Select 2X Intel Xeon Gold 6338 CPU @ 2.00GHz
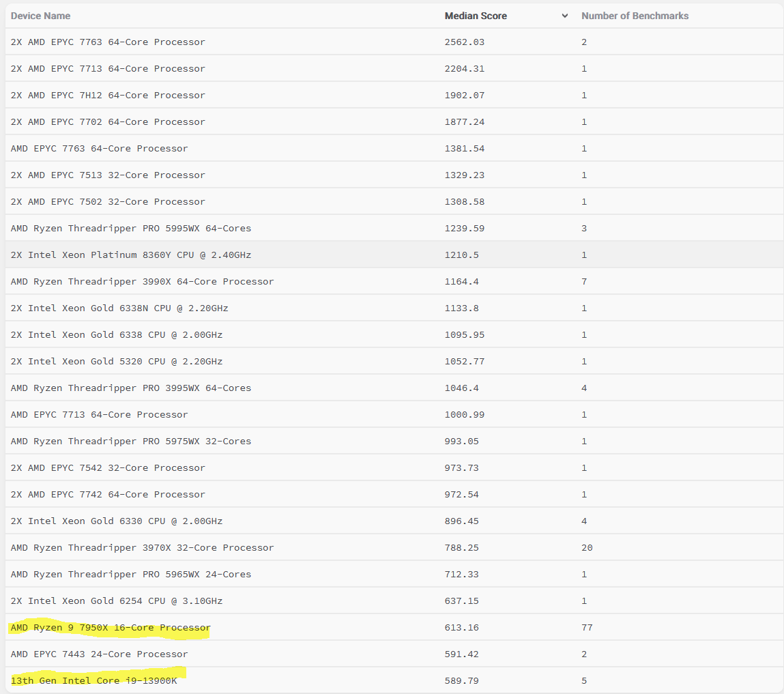Image resolution: width=784 pixels, height=694 pixels. coord(394,335)
